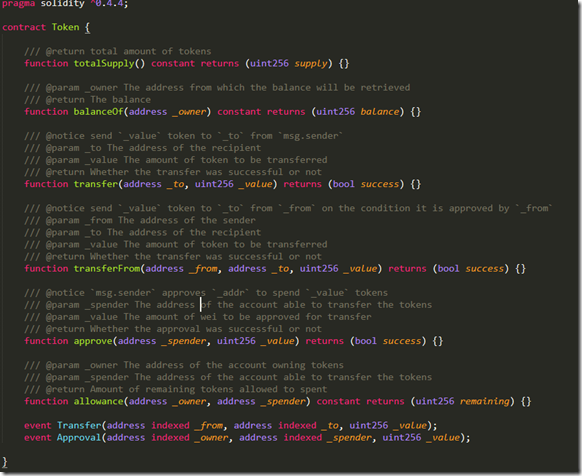This screenshot has width=582, height=476.
Task: Click the comment 'on the condition it is approved by _from'
Action: coord(437,208)
